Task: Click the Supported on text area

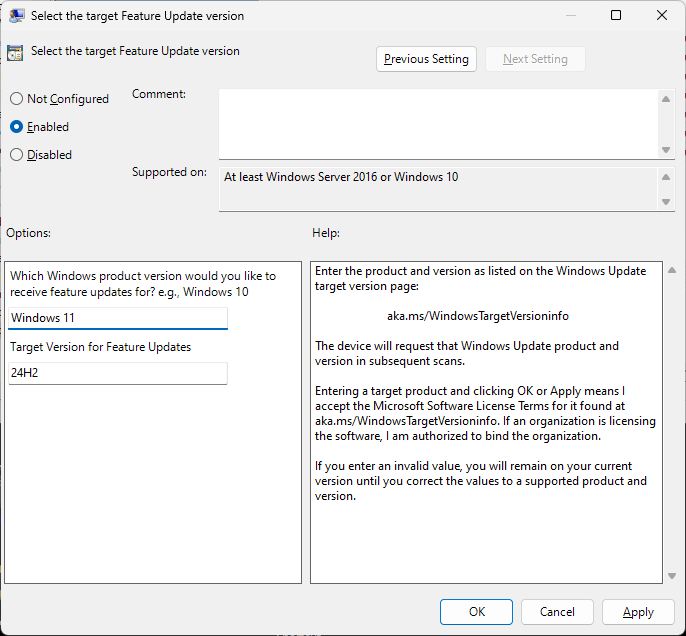Action: pos(438,189)
